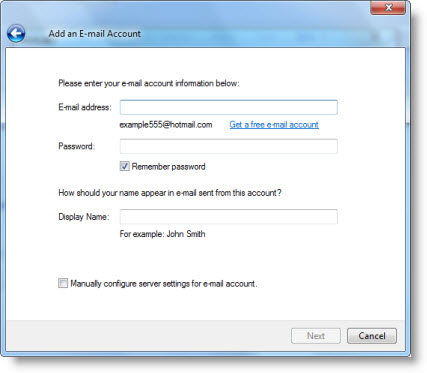Open the Get a free e-mail account link
Viewport: 427px width, 373px height.
[274, 125]
